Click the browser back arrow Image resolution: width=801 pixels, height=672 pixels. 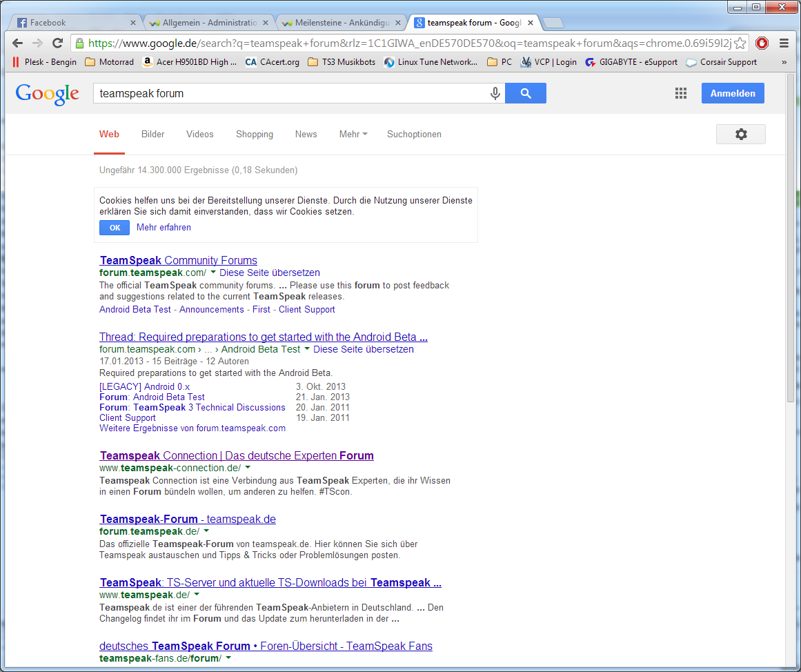point(18,43)
